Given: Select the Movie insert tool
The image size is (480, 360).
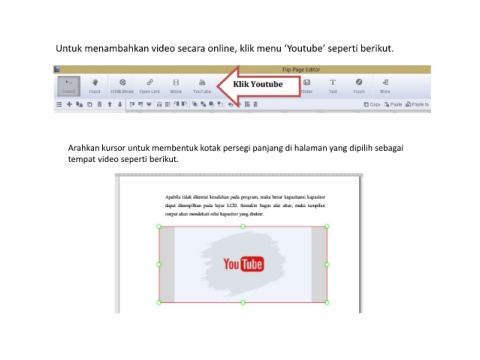Looking at the screenshot, I should tap(176, 86).
